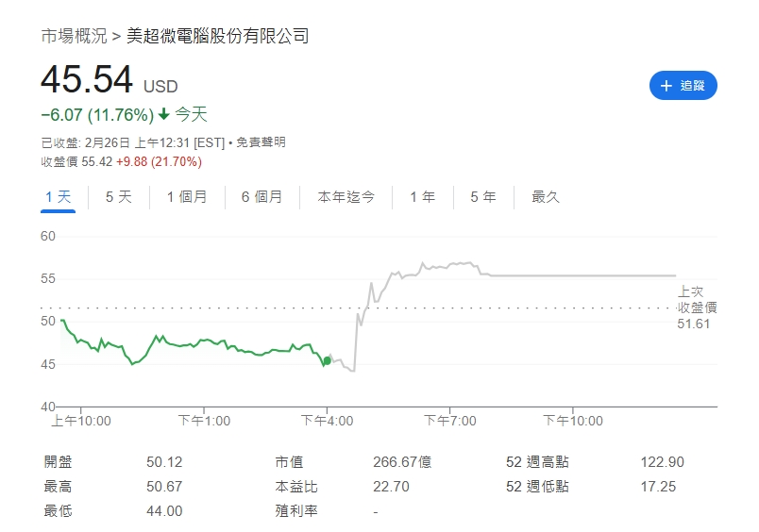The height and width of the screenshot is (532, 759).
Task: Click the 下午4:00 axis label
Action: tap(328, 421)
